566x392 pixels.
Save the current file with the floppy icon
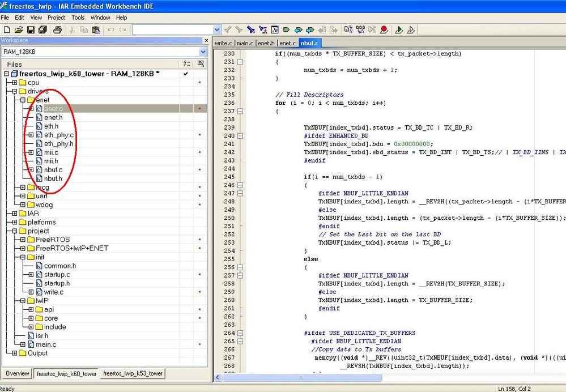pyautogui.click(x=31, y=29)
